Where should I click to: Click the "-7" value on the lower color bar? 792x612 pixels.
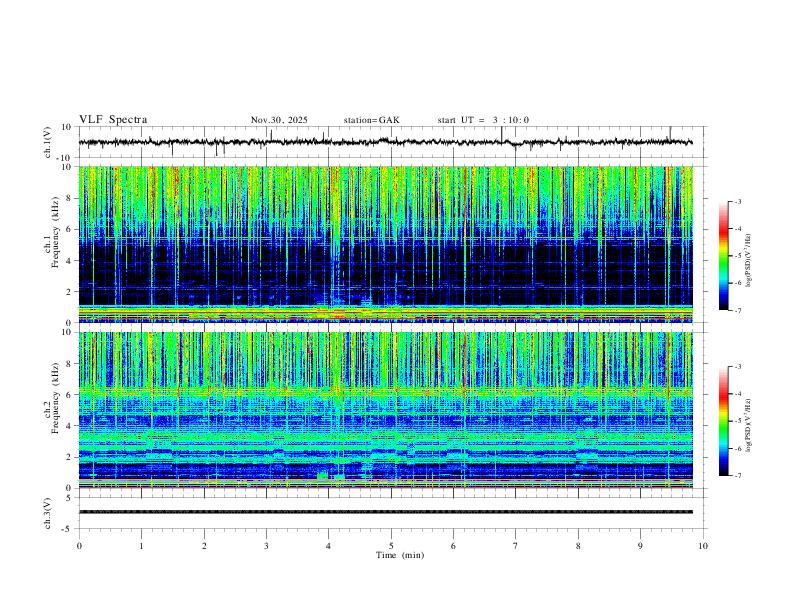(738, 475)
